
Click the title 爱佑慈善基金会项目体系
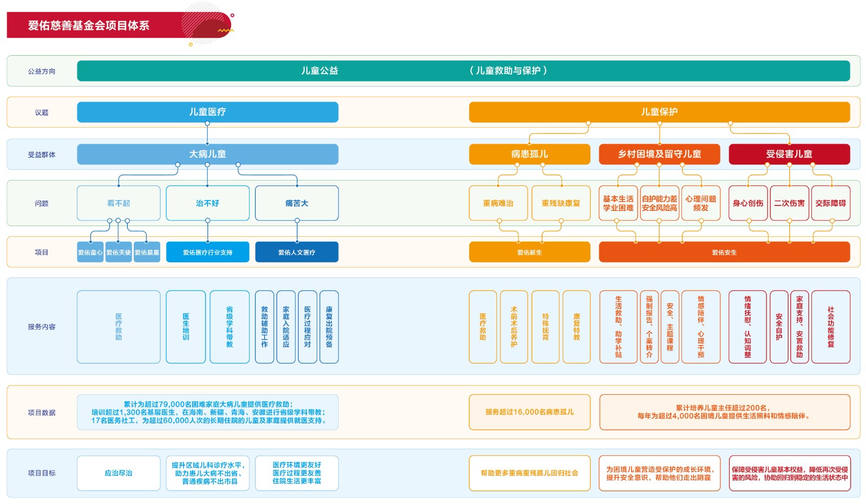click(89, 25)
